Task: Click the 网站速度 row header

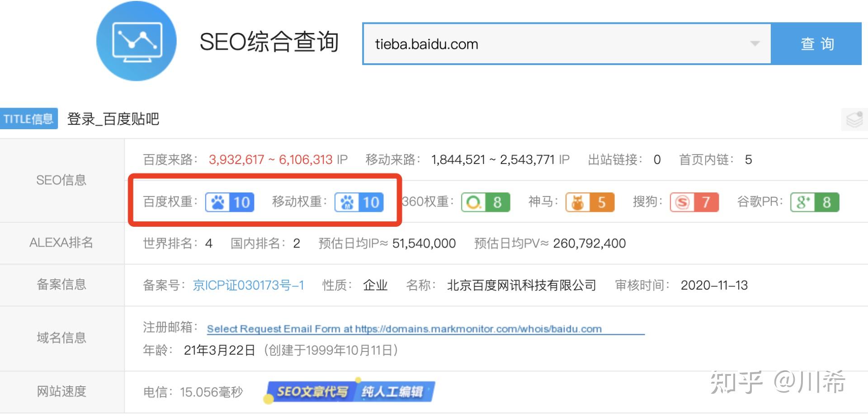Action: 61,392
